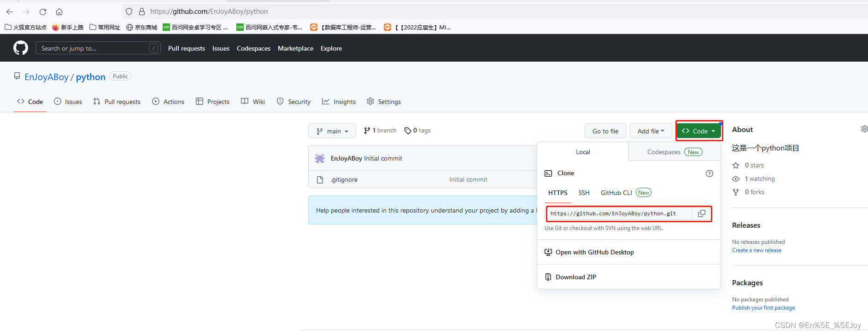Click the shield tracking protection icon
This screenshot has height=334, width=868.
pos(129,12)
